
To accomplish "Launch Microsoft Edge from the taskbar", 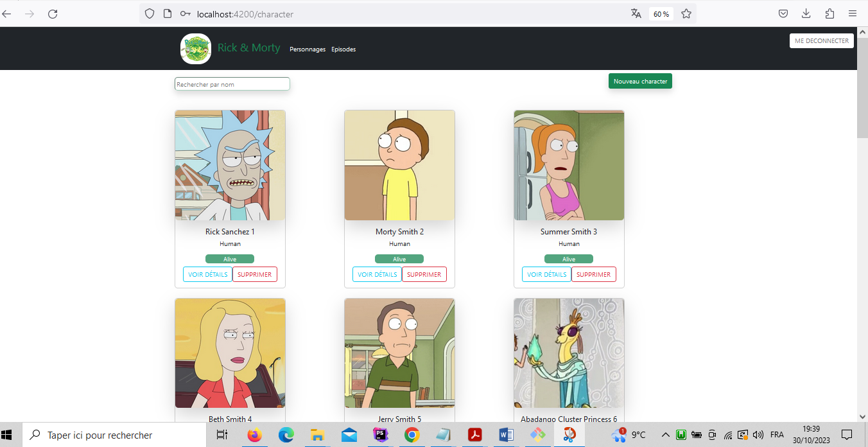I will point(286,435).
